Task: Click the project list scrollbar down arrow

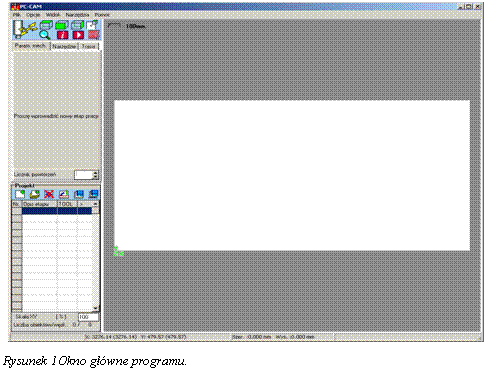Action: (96, 308)
